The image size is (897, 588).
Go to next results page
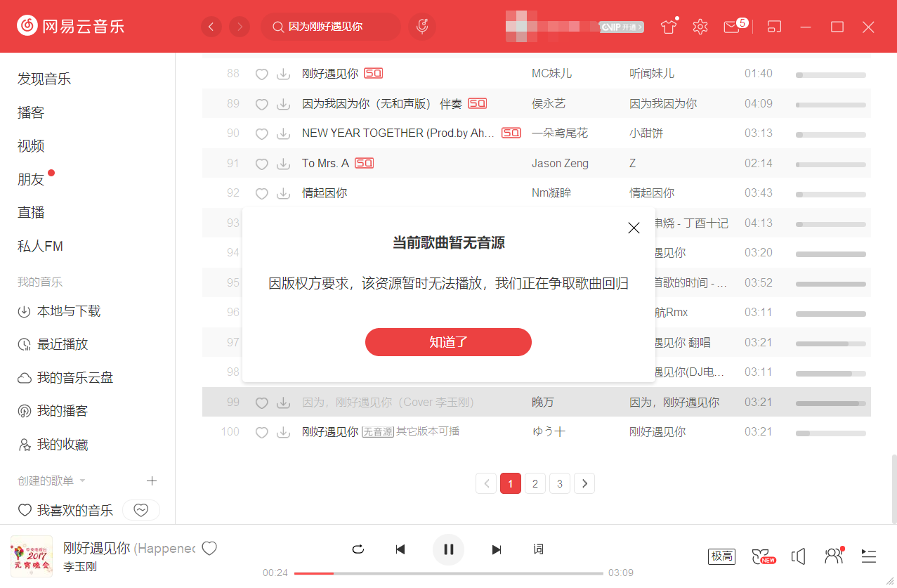584,483
